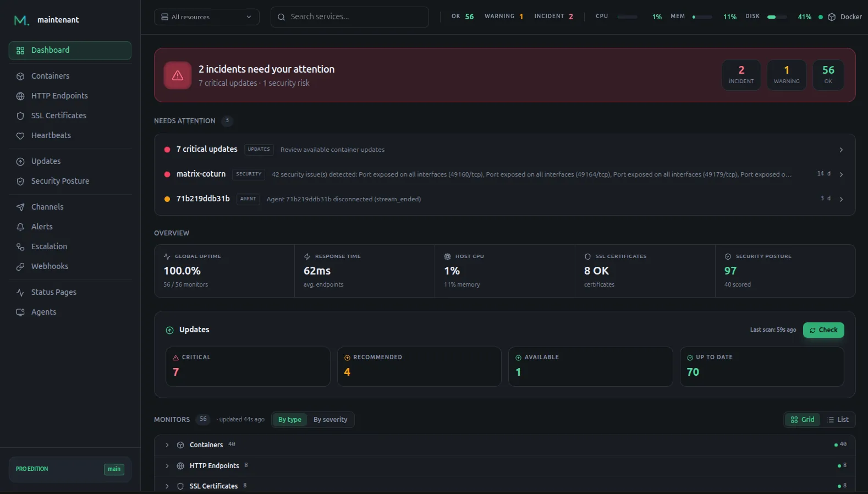Open the 71b219ddb31b agent row chevron
Viewport: 868px width, 494px height.
841,199
